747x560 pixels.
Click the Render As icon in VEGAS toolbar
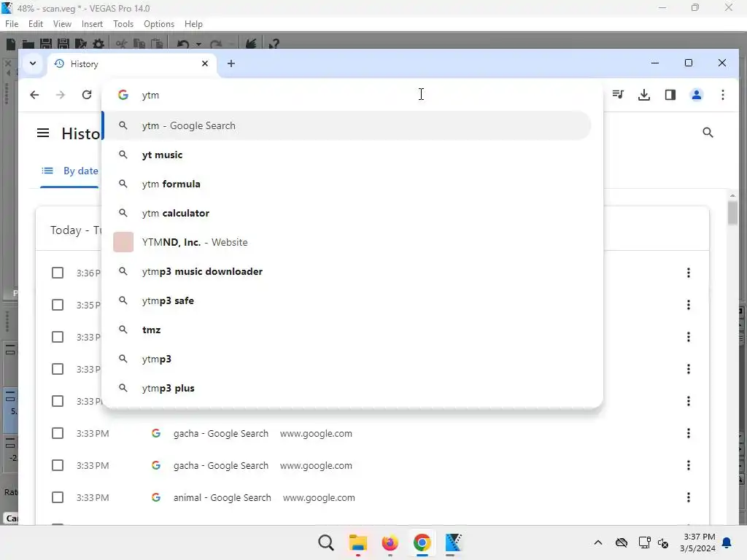coord(81,44)
